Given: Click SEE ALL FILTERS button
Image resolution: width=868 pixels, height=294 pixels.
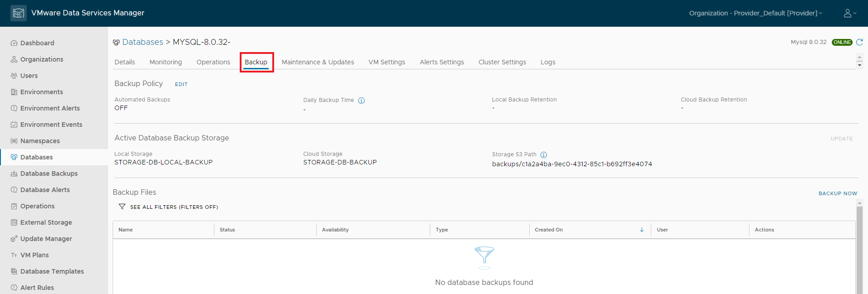Looking at the screenshot, I should coord(174,207).
